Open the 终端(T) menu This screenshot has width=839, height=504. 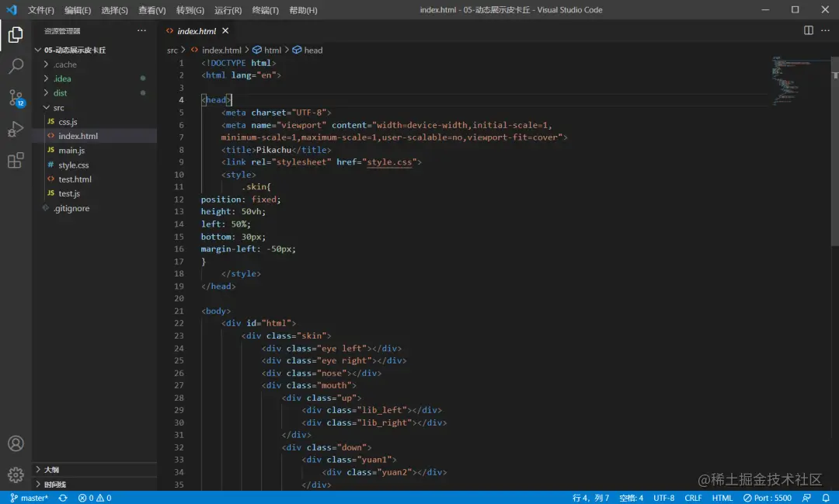[266, 10]
